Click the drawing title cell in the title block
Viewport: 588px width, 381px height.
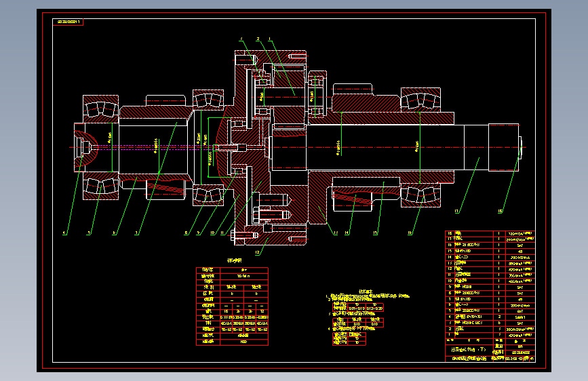pos(469,350)
